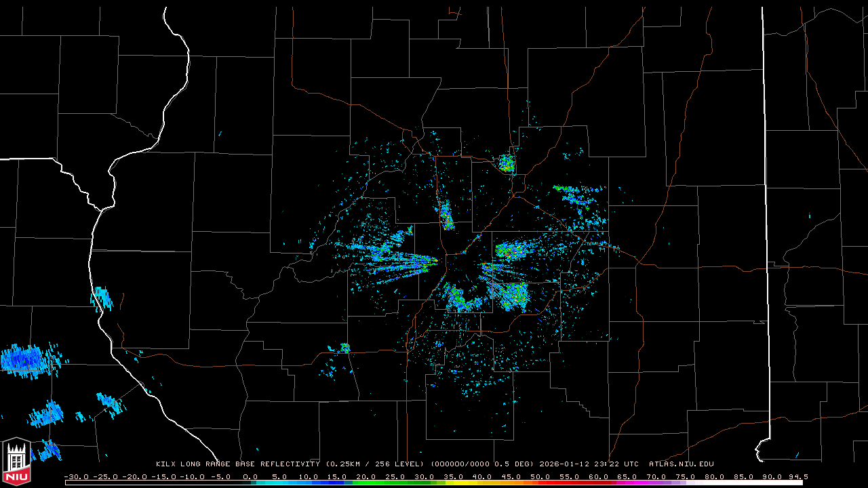Click the green echo cluster north of radar

[x=446, y=217]
